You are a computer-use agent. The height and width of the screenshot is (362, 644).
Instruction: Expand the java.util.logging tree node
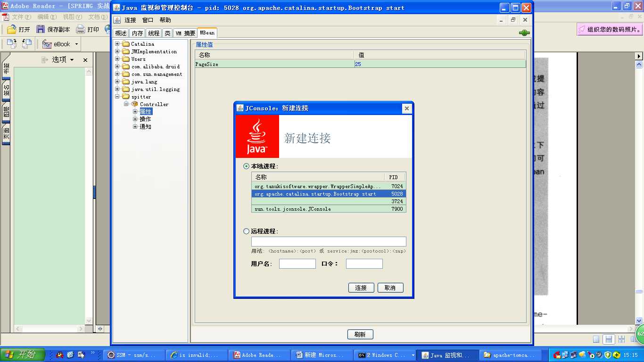pyautogui.click(x=117, y=89)
